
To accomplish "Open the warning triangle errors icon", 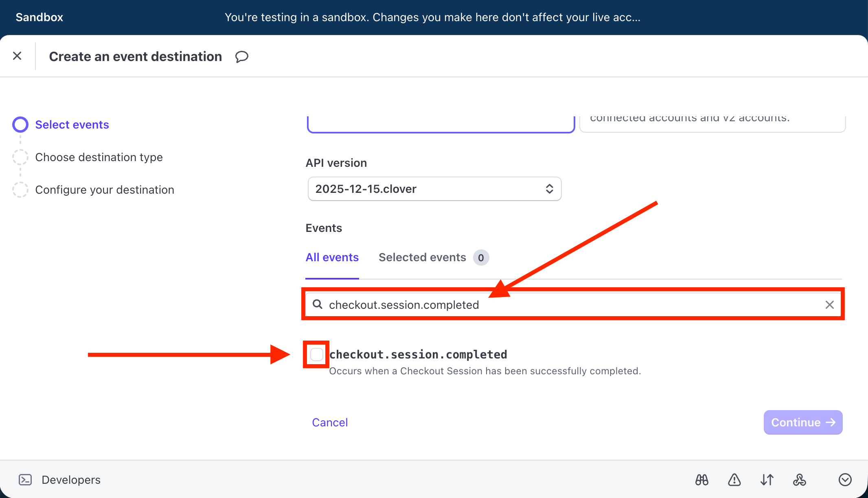I will click(x=734, y=480).
